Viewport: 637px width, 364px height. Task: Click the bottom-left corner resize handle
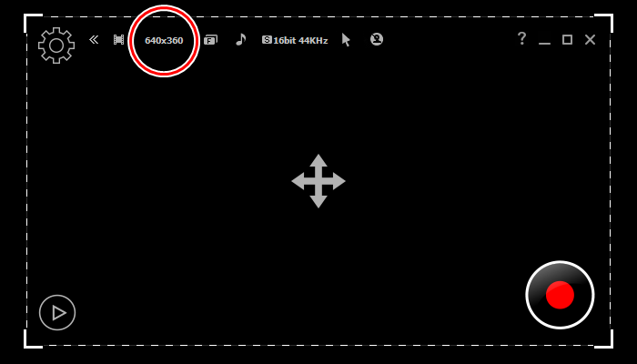coord(33,339)
